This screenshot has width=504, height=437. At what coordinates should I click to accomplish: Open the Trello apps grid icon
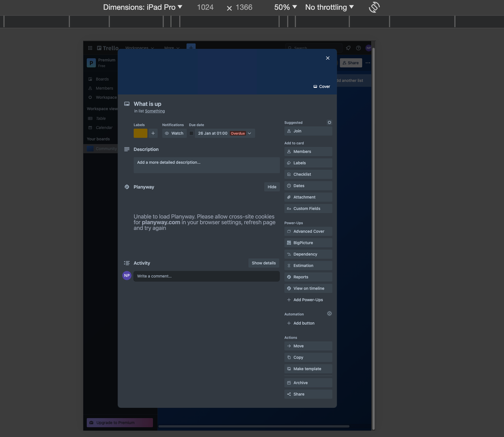(90, 47)
